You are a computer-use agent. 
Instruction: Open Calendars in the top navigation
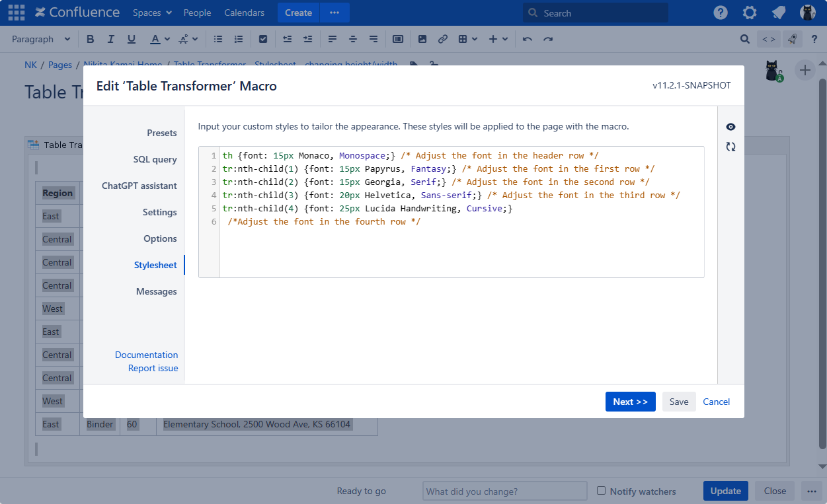click(x=245, y=13)
